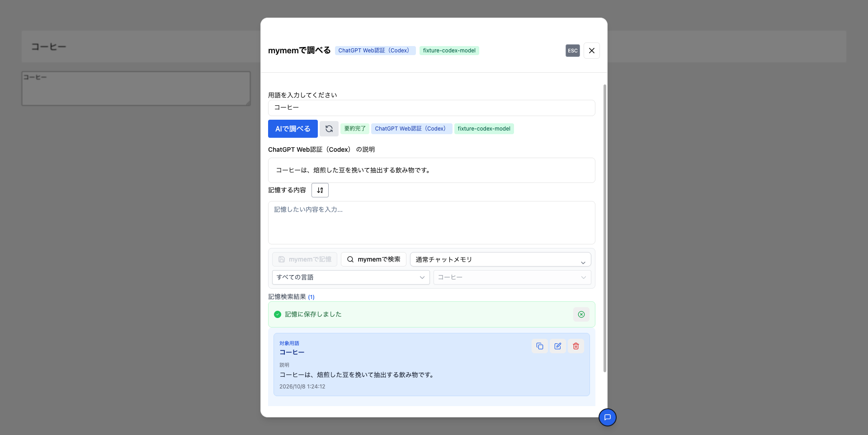Screen dimensions: 868x435
Task: Open the blue chat bubble button
Action: tap(608, 417)
